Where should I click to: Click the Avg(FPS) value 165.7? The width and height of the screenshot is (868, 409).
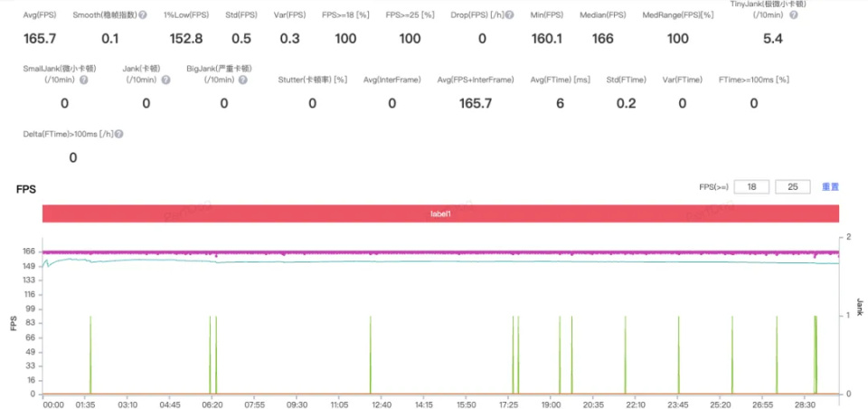pyautogui.click(x=40, y=39)
